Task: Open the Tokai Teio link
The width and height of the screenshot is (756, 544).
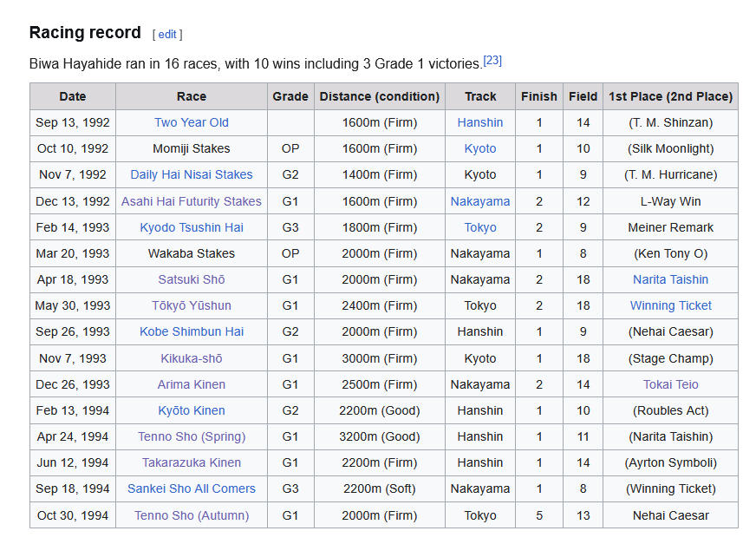Action: click(671, 384)
